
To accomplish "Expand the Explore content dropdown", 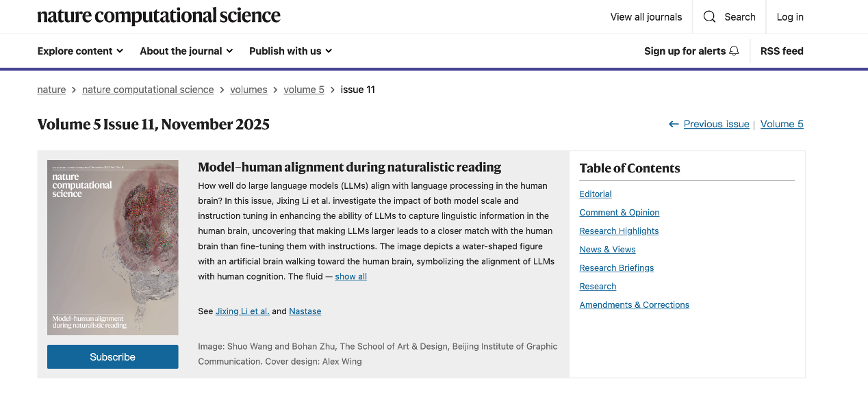I will [80, 51].
